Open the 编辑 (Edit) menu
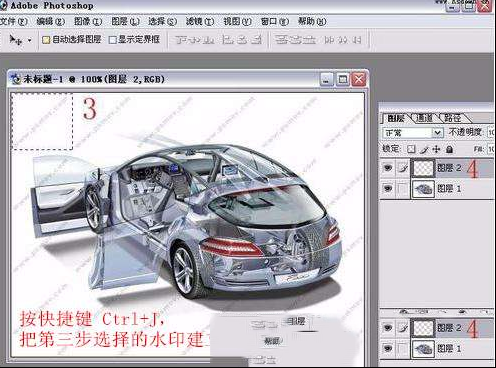496x368 pixels. tap(51, 22)
